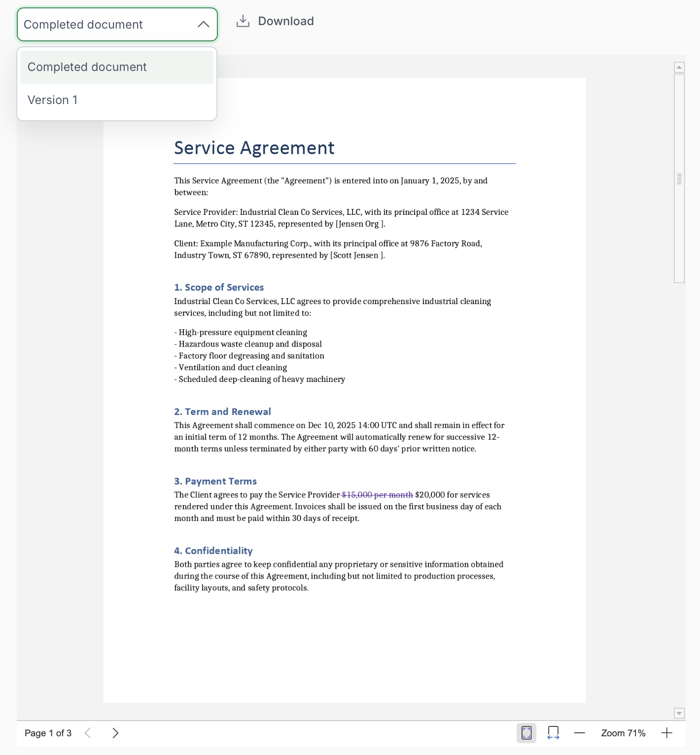The image size is (700, 755).
Task: Go to the previous page arrow
Action: click(x=88, y=733)
